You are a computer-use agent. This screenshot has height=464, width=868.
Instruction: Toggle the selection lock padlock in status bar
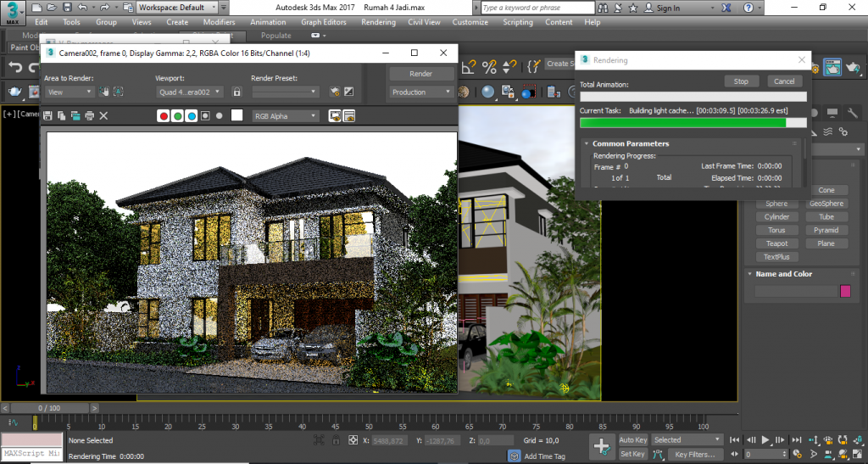click(x=336, y=440)
